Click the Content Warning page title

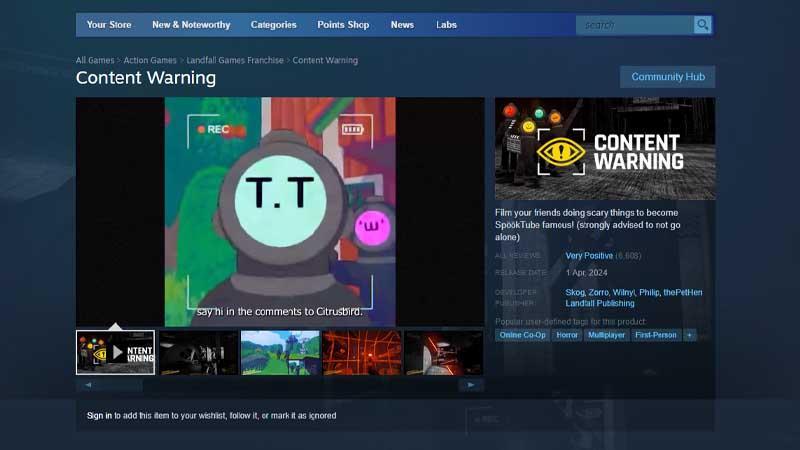click(x=146, y=78)
